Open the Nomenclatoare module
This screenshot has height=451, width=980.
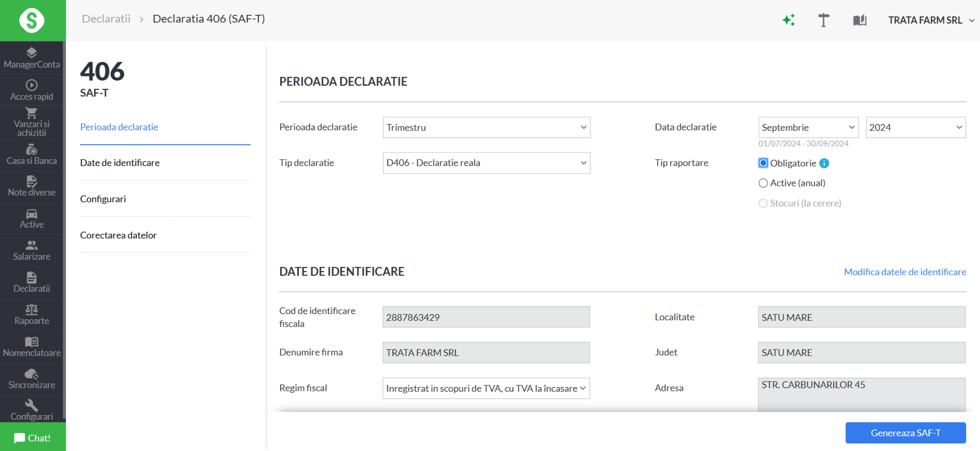pyautogui.click(x=32, y=347)
